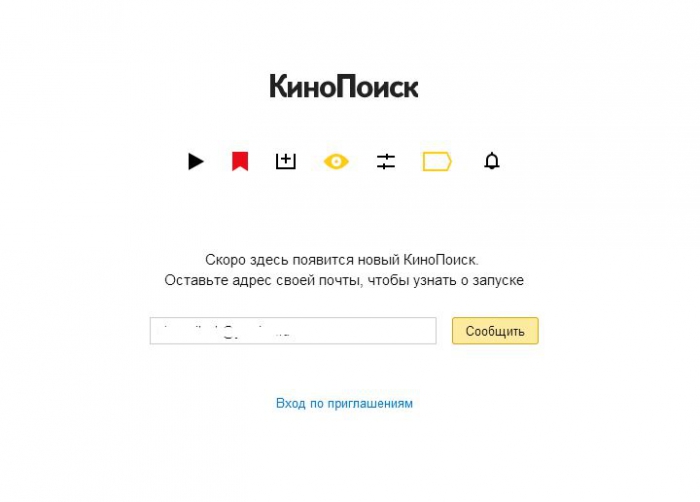Click the notification bell icon
Screen dimensions: 700x502
492,161
